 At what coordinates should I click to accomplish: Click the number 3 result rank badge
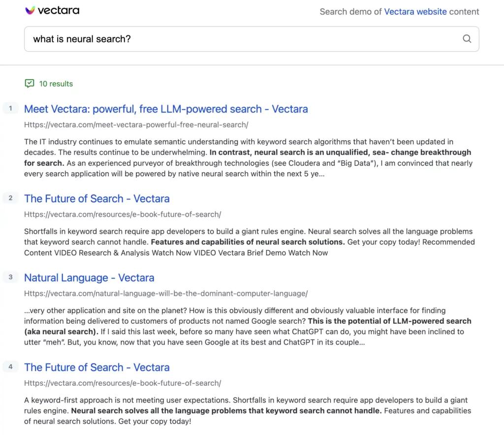point(10,277)
